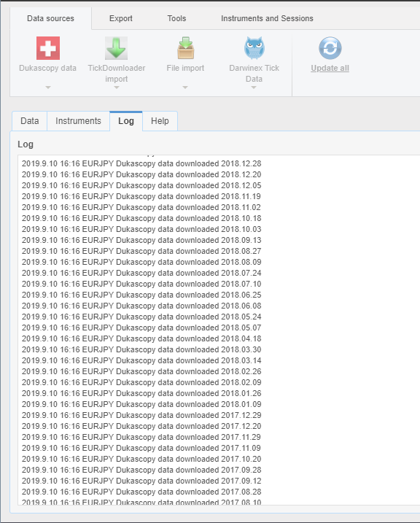Open the Instruments and Sessions tab
This screenshot has width=420, height=523.
point(267,18)
